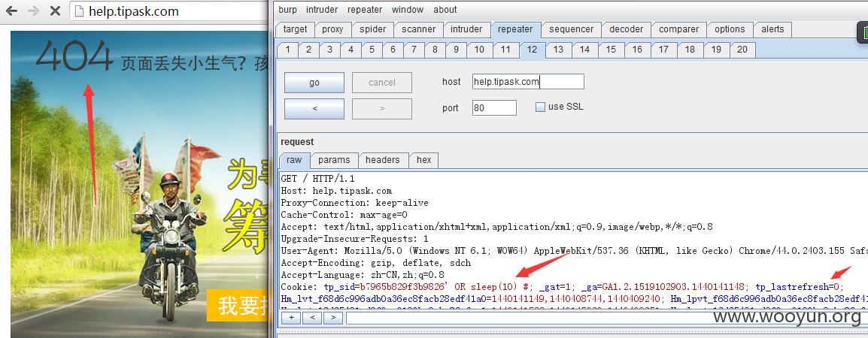Screen dimensions: 868x338
Task: Click the browser address bar help.tipask.com
Action: coord(168,11)
